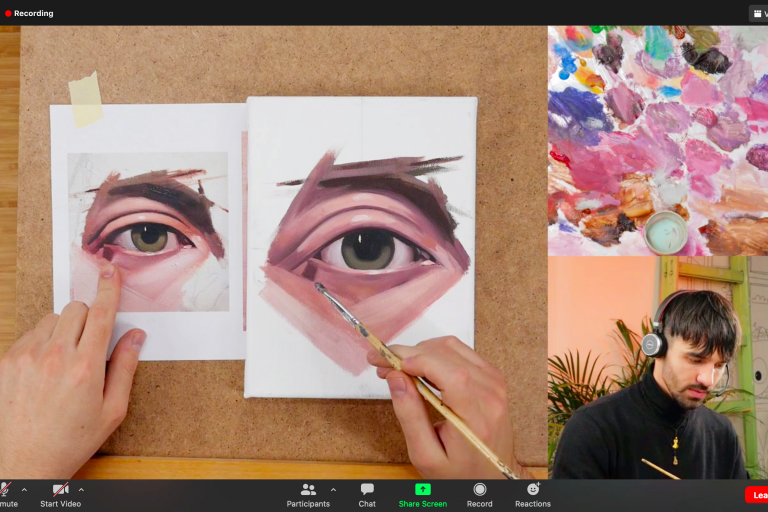Toggle the meeting Record control
Viewport: 768px width, 512px height.
point(479,490)
